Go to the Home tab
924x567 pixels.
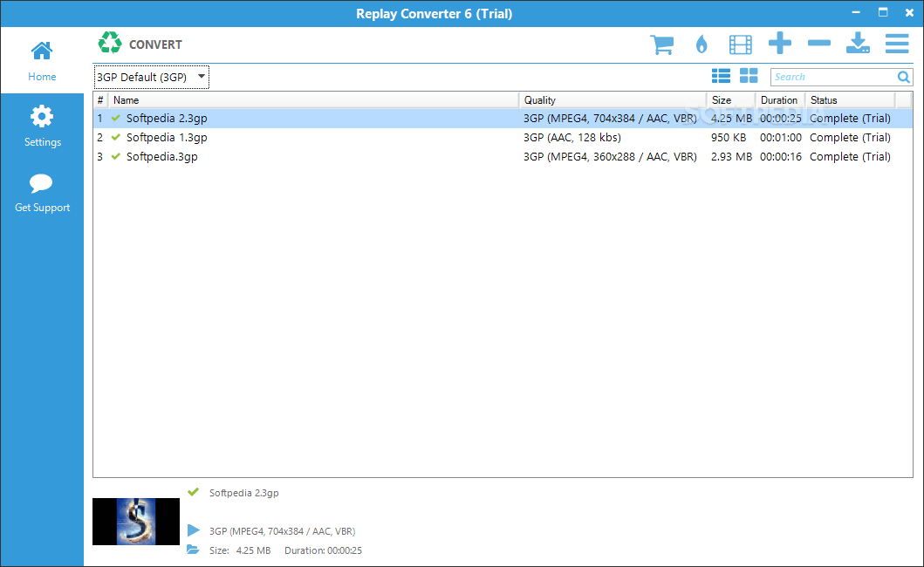tap(42, 61)
